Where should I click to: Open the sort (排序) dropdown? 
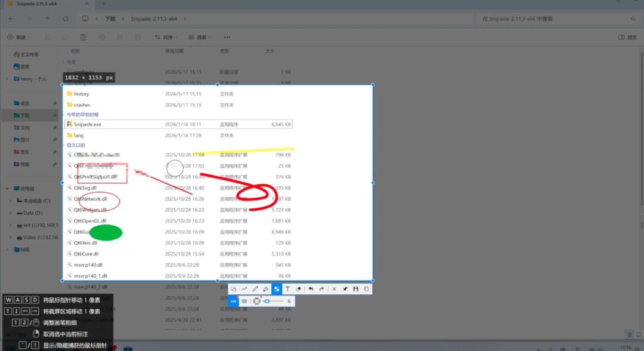click(x=166, y=38)
